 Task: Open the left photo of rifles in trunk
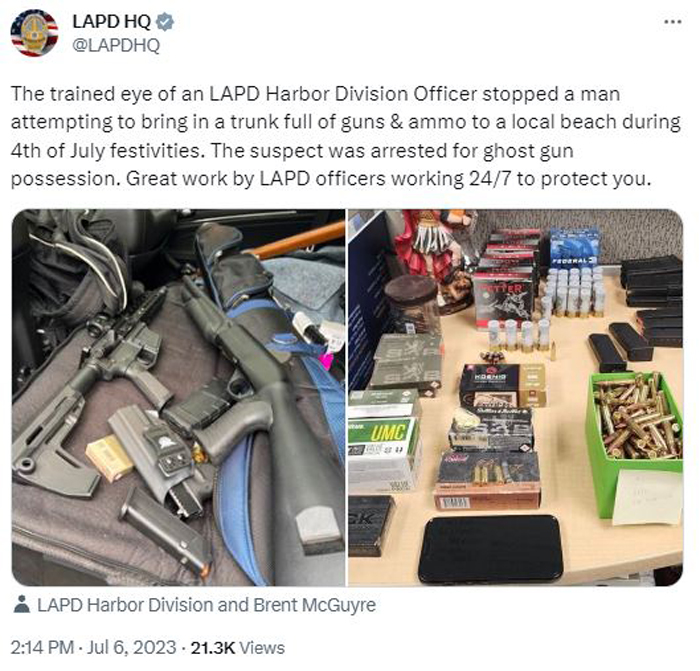tap(178, 397)
